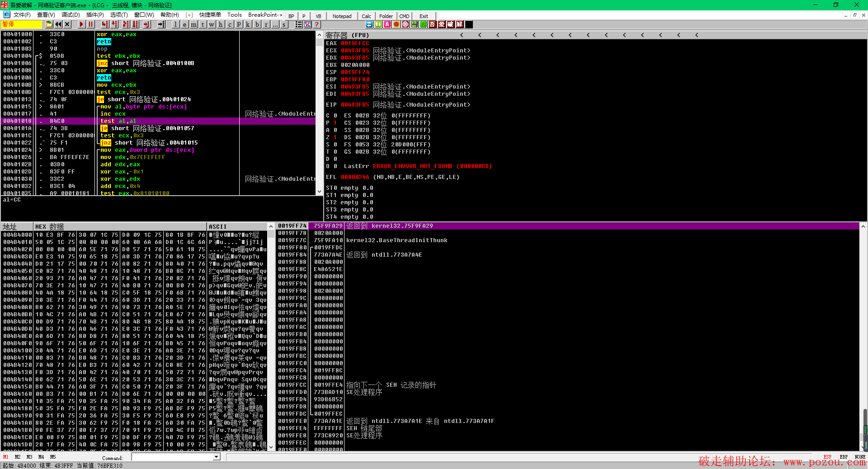Open the 插件(P) plugins menu
868x469 pixels.
[95, 15]
